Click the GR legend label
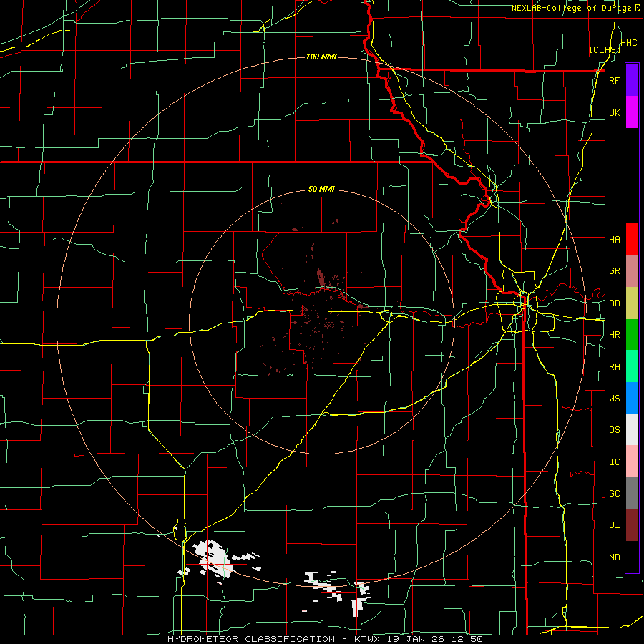The image size is (644, 644). click(614, 271)
